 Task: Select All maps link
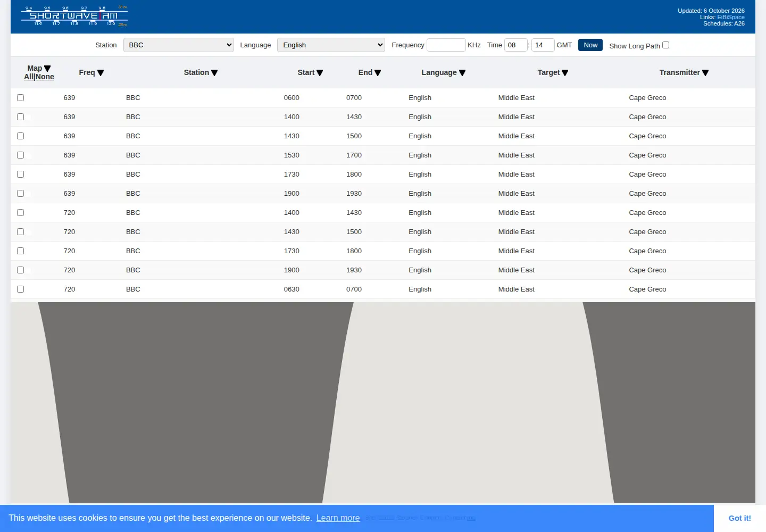[29, 77]
